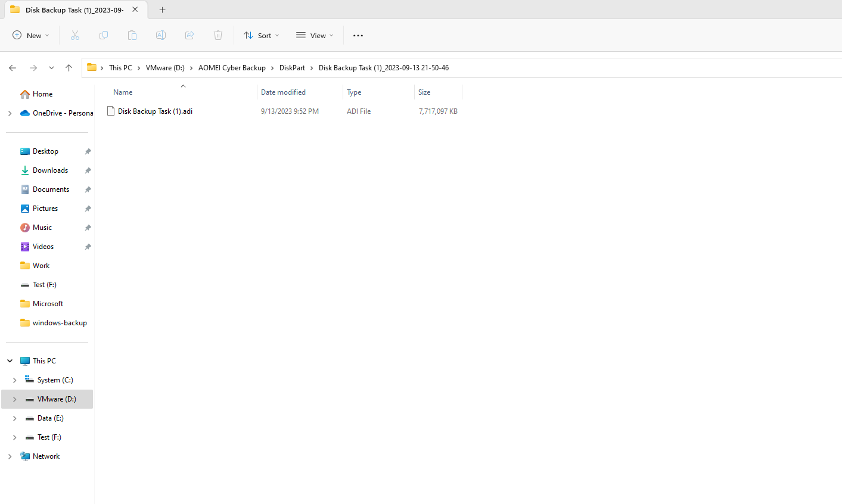
Task: Click the Share icon in toolbar
Action: pos(189,35)
